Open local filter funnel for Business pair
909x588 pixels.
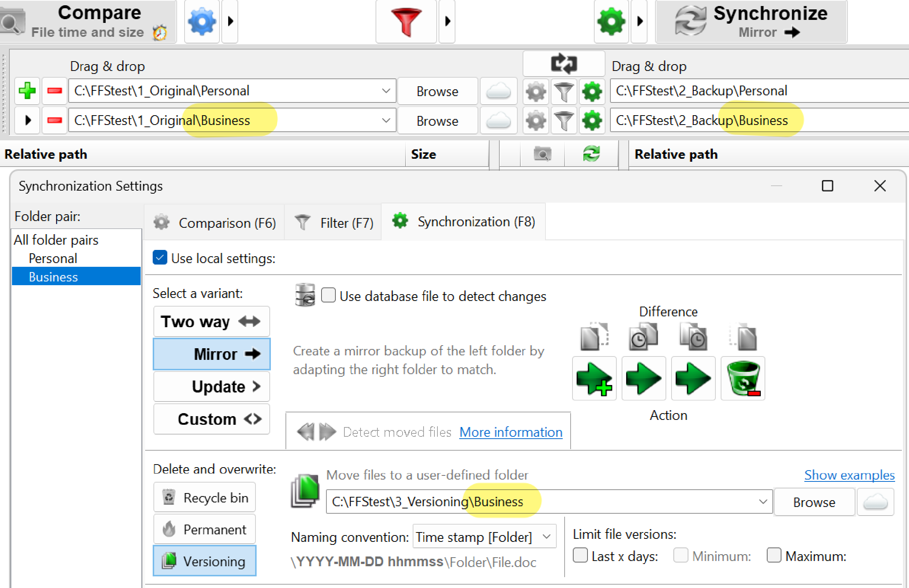(563, 121)
